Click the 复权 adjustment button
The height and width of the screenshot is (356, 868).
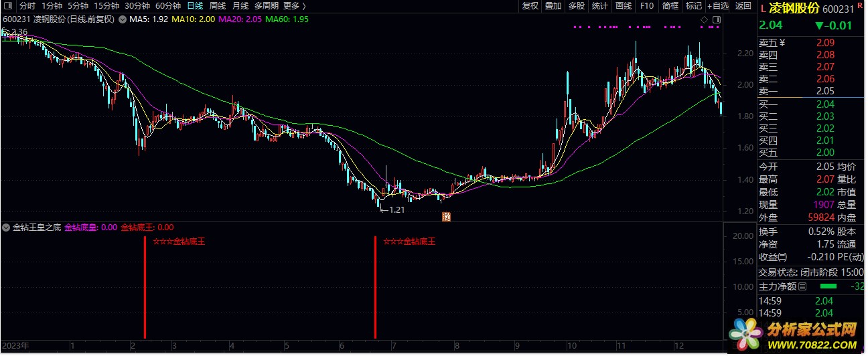click(x=530, y=6)
